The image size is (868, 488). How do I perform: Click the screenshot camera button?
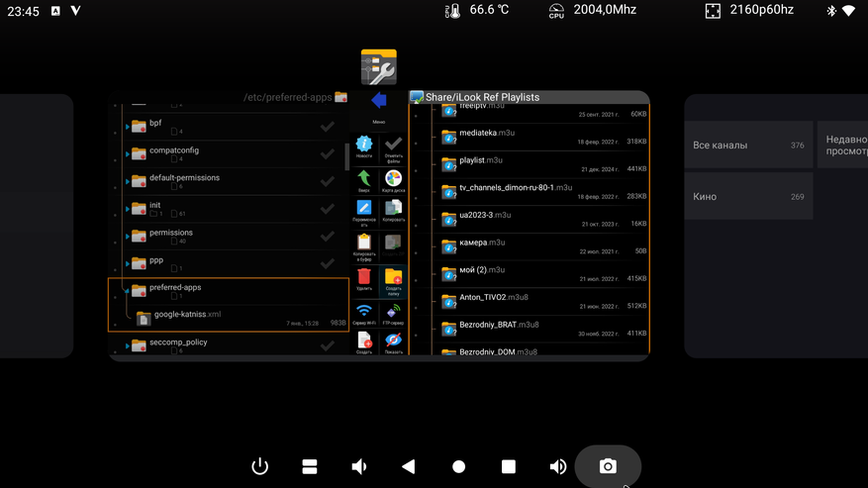click(608, 466)
